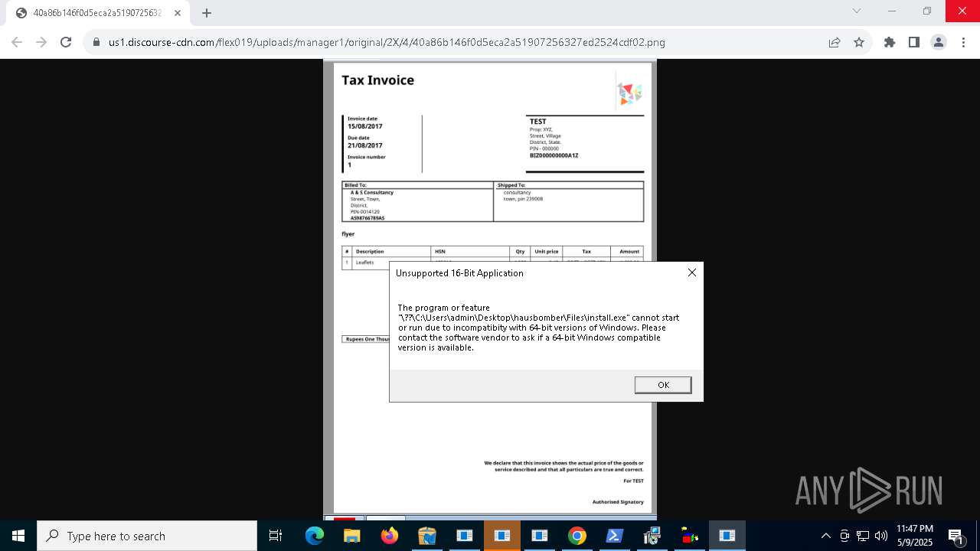The width and height of the screenshot is (980, 551).
Task: Open a new browser tab
Action: (207, 12)
